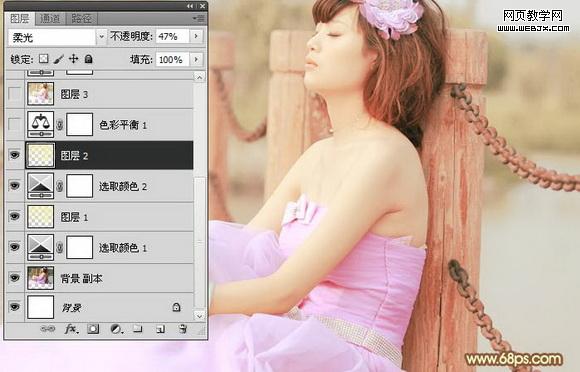This screenshot has height=372, width=580.
Task: Hide 选取颜色 2 layer eye
Action: [x=14, y=186]
